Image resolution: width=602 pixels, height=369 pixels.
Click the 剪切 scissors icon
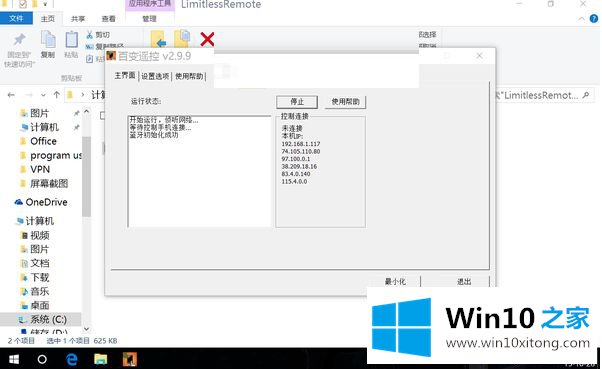click(x=89, y=35)
